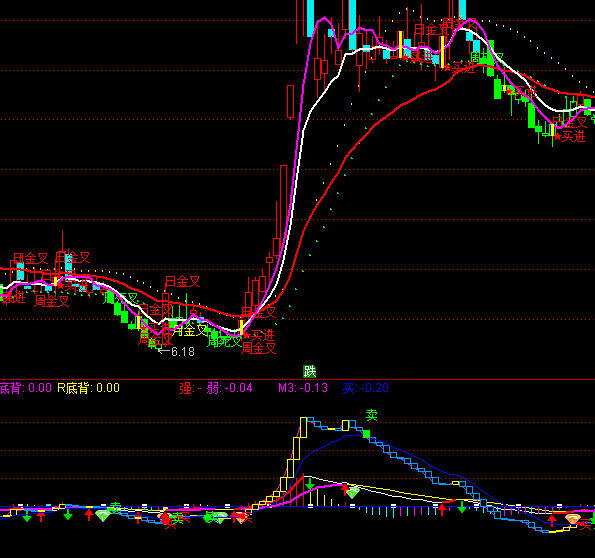This screenshot has width=595, height=558.
Task: Click the yellow candle at the breakout start
Action: point(241,327)
